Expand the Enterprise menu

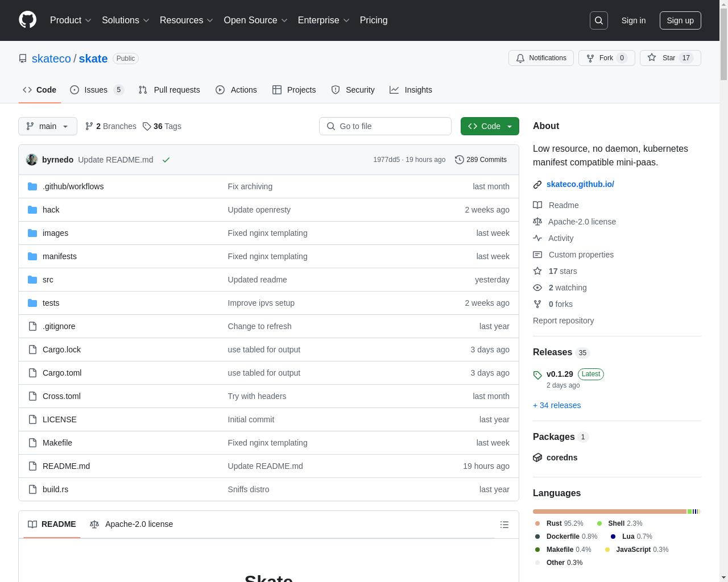pyautogui.click(x=324, y=20)
